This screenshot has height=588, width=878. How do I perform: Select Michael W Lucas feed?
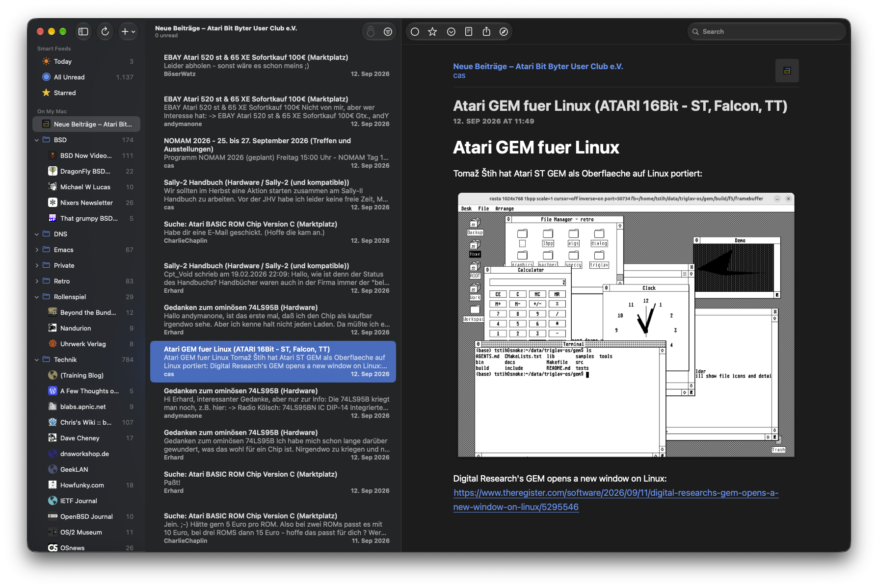[x=86, y=187]
